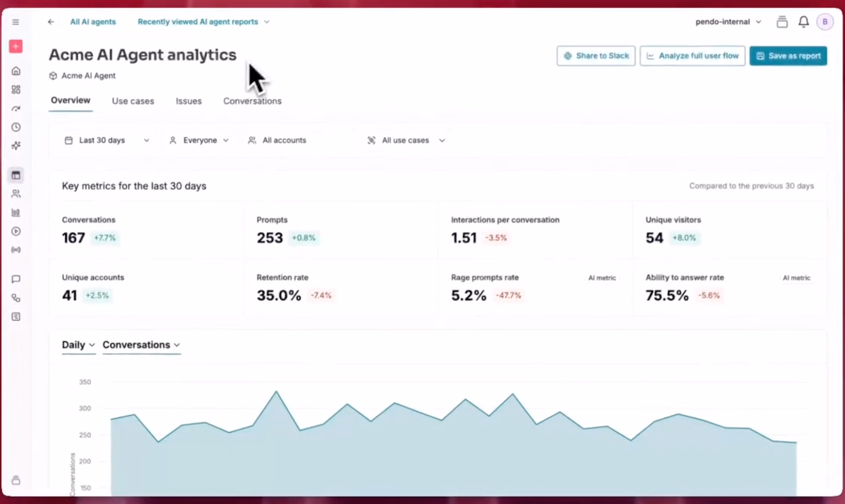Click the 300 label on chart axis
This screenshot has width=845, height=504.
[85, 409]
